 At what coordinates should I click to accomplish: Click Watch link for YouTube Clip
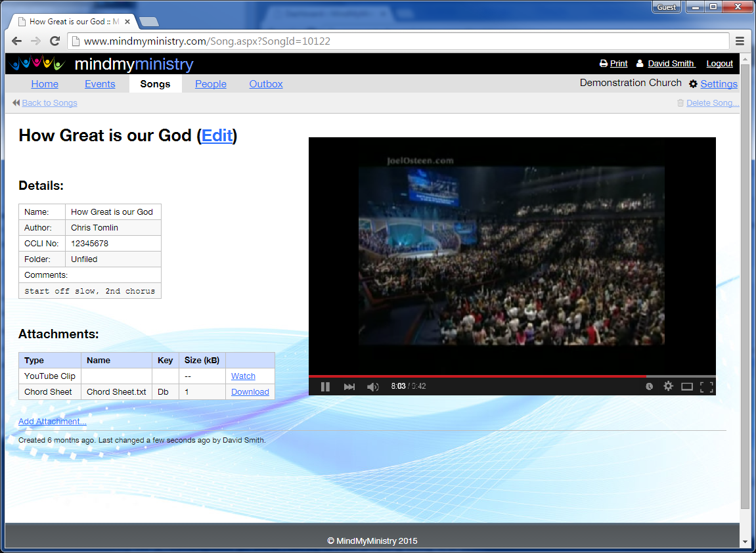coord(243,376)
